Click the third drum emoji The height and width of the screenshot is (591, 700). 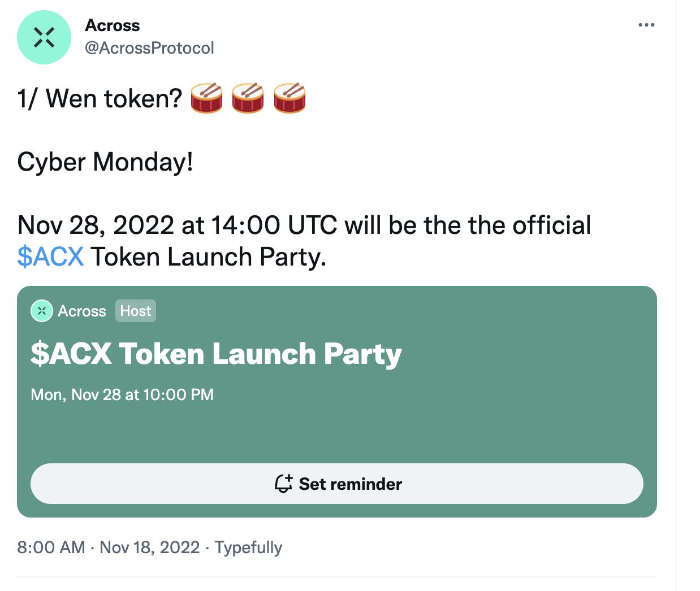[288, 97]
